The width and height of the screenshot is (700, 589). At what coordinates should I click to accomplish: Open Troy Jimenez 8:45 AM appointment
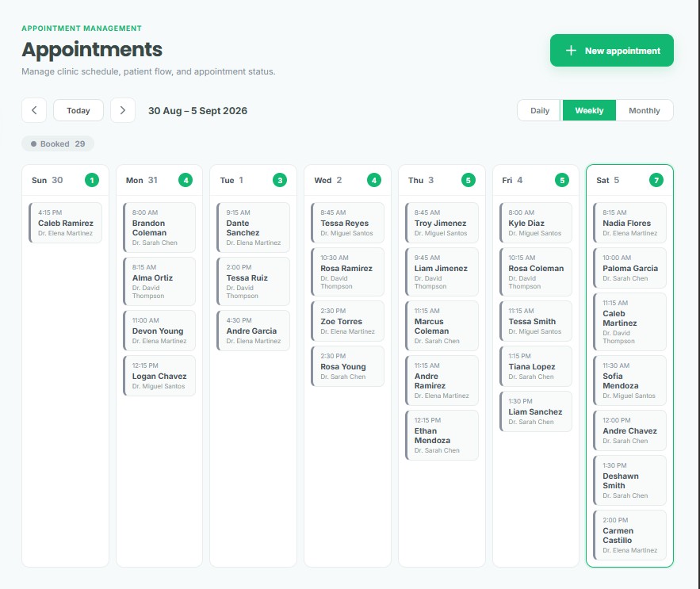click(x=442, y=223)
